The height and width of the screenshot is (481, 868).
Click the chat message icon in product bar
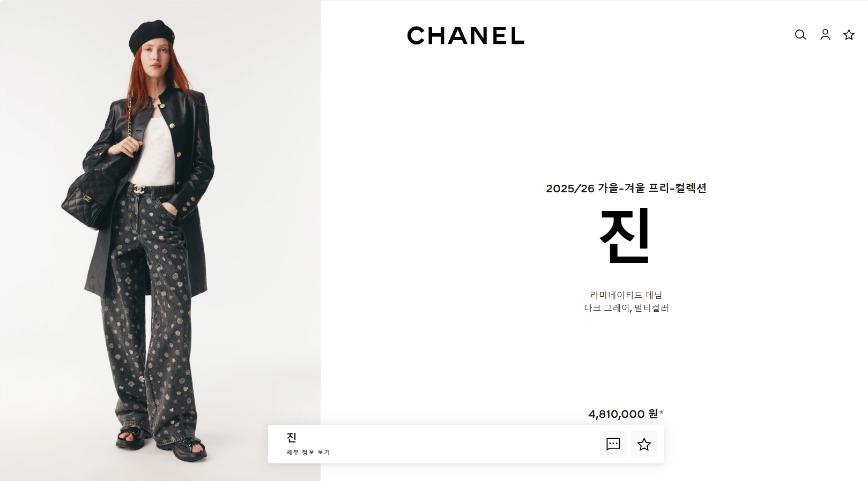pyautogui.click(x=613, y=444)
